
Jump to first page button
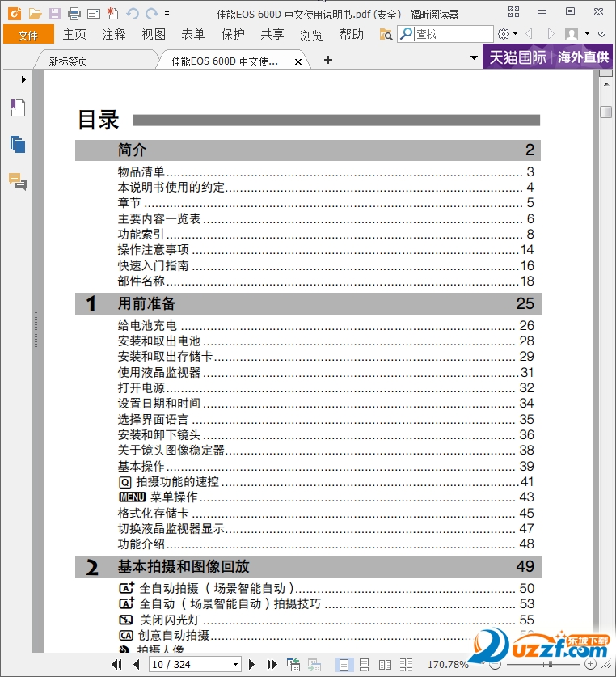[116, 665]
